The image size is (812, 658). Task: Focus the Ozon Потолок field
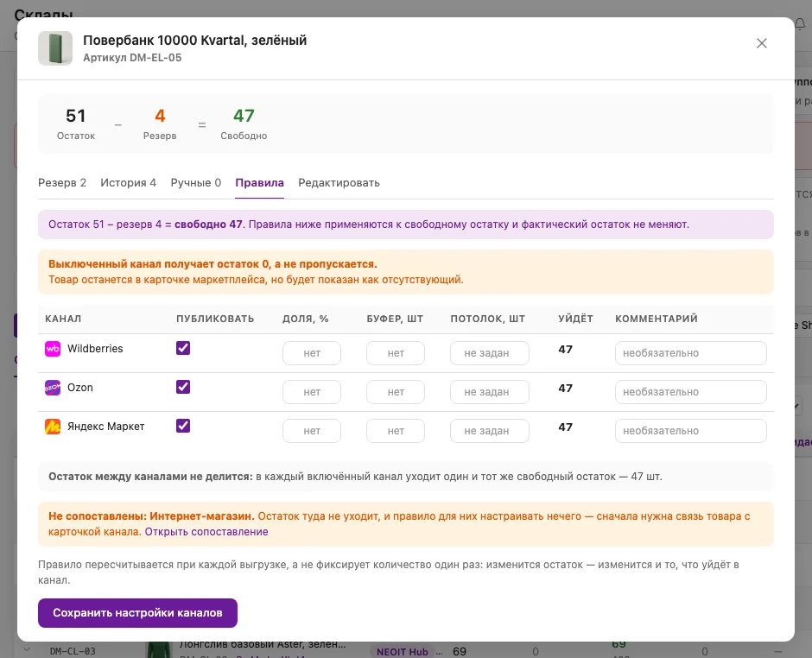(x=490, y=392)
